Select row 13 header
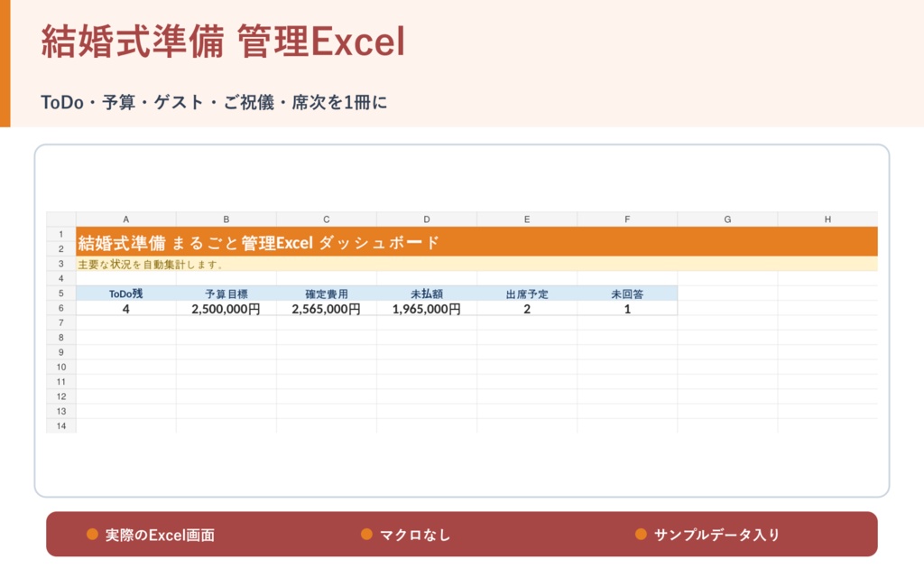The height and width of the screenshot is (578, 924). (61, 411)
